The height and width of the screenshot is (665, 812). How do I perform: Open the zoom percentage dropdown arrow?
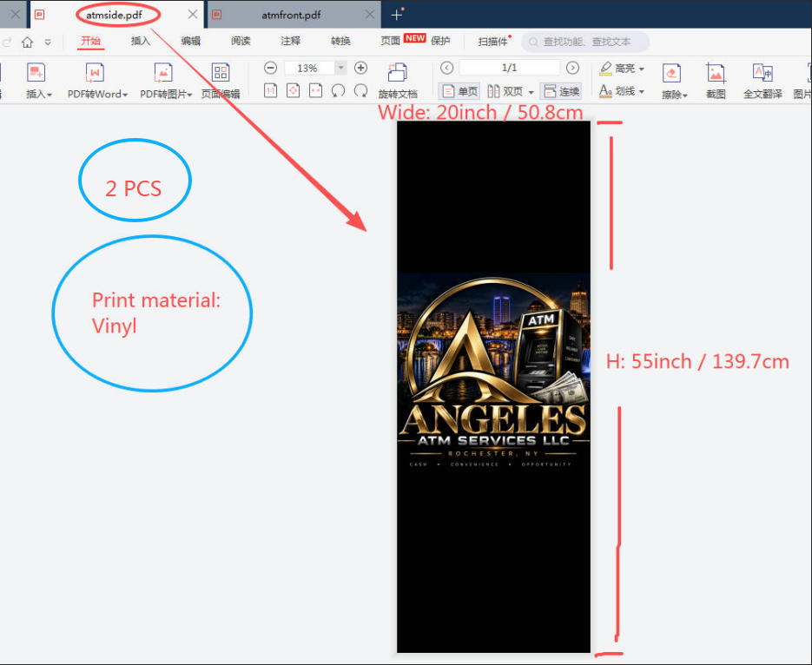click(340, 68)
